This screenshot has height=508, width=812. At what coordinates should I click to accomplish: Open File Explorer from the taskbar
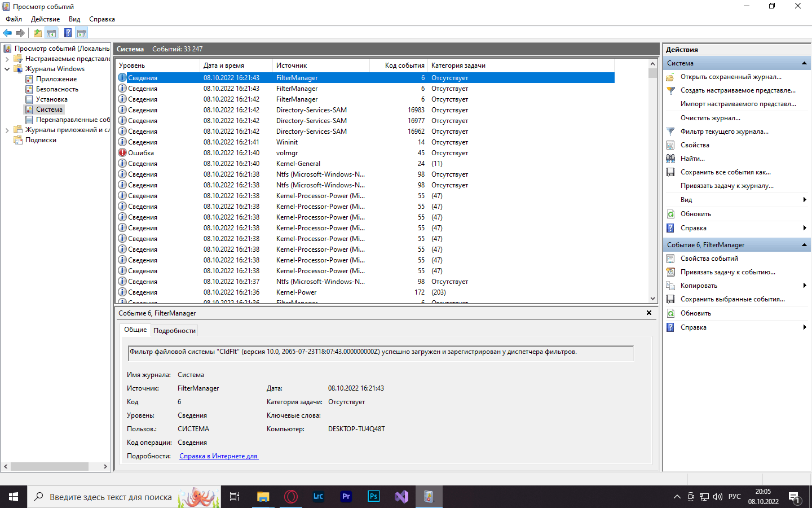(263, 497)
